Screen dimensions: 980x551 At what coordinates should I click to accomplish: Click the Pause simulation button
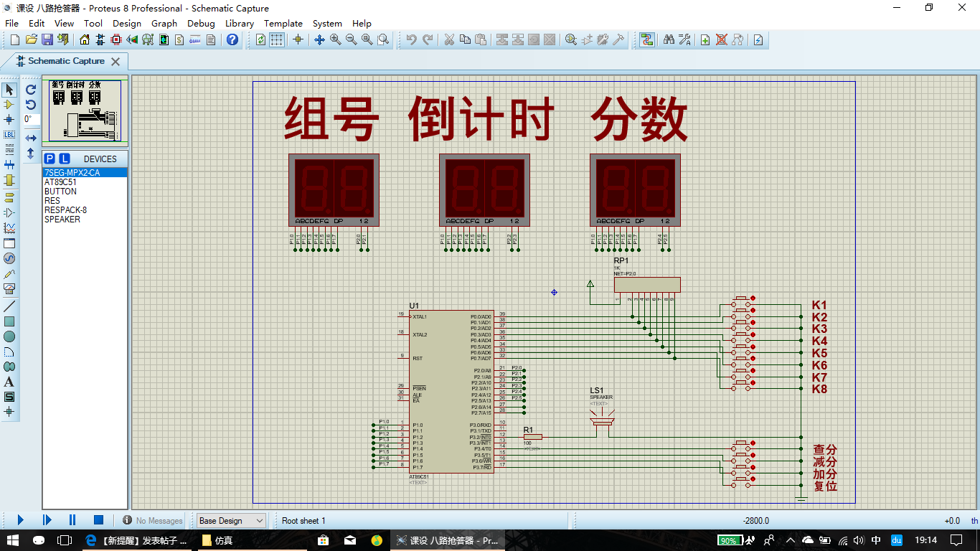coord(72,520)
